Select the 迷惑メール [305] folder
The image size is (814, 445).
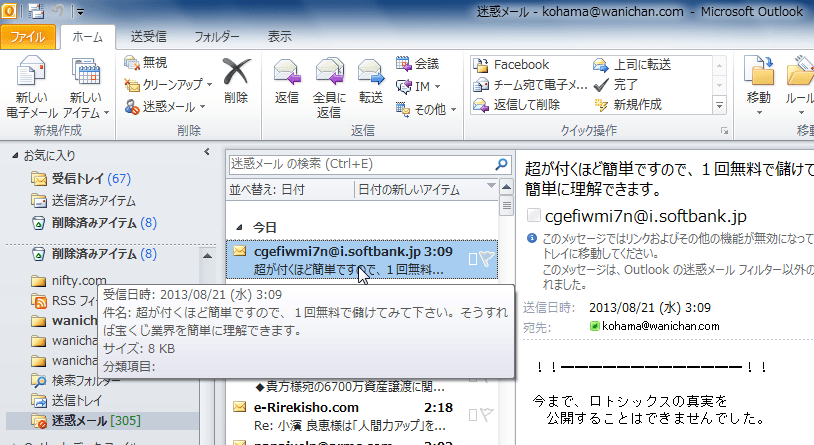(x=102, y=421)
